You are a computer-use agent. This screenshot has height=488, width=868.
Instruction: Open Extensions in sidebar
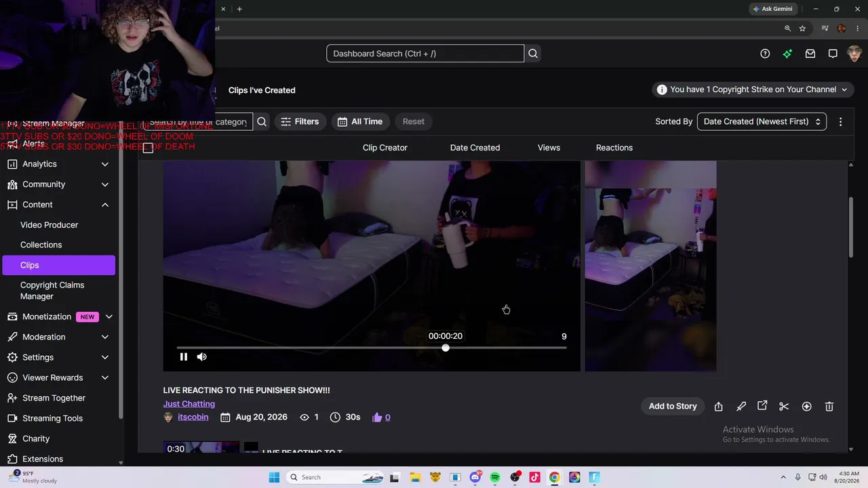point(43,459)
